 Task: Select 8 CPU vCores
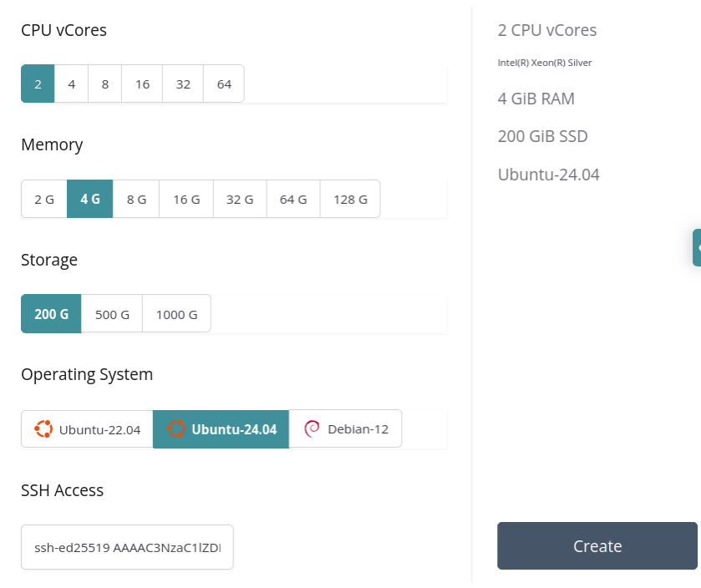(105, 84)
